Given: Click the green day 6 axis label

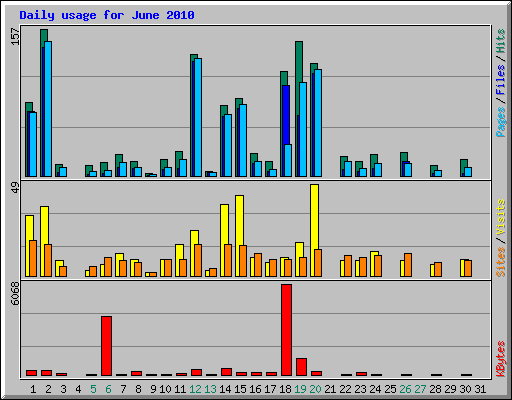Looking at the screenshot, I should coord(108,389).
